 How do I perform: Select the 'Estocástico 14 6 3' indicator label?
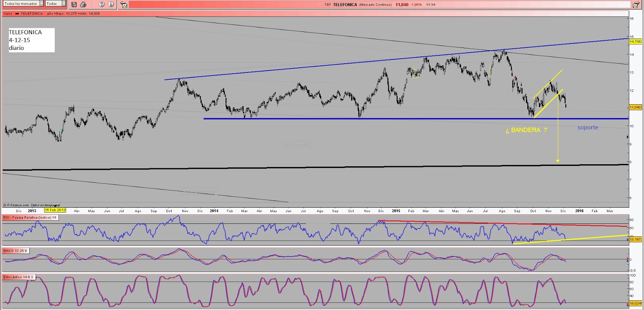(x=19, y=277)
